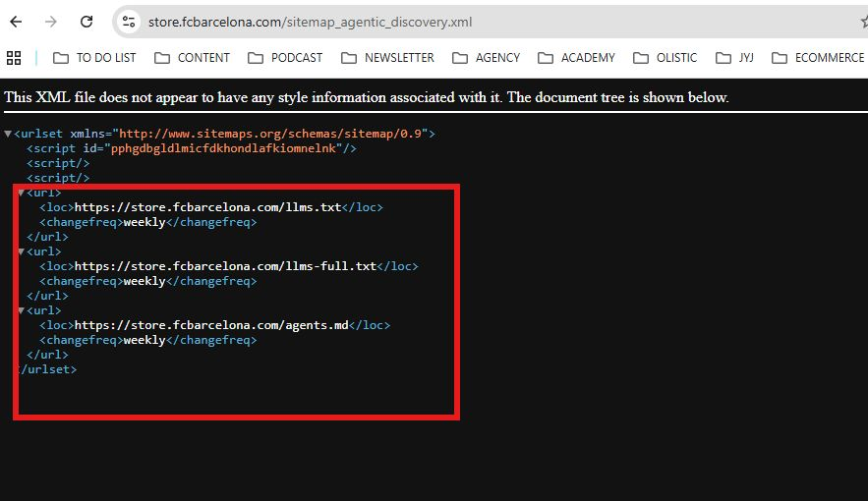
Task: Go forward with the forward arrow button
Action: [51, 22]
